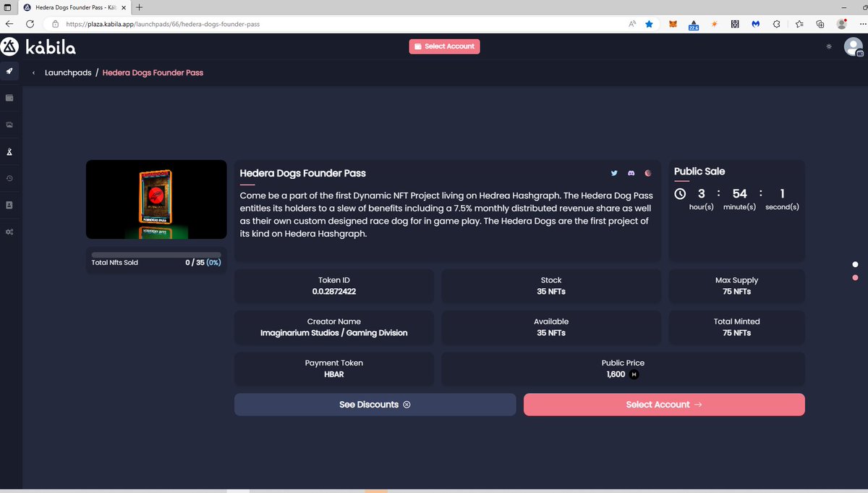Viewport: 868px width, 493px height.
Task: Click the orange starburst extension icon
Action: 714,24
